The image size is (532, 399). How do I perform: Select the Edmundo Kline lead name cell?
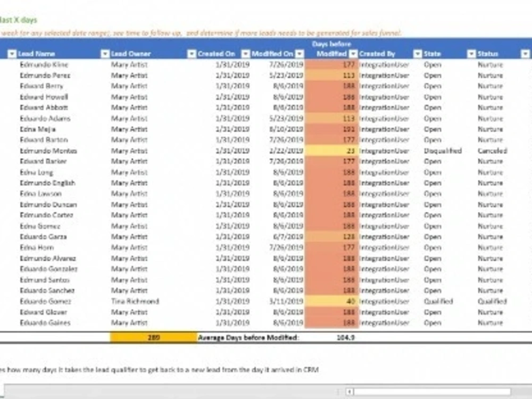coord(44,64)
